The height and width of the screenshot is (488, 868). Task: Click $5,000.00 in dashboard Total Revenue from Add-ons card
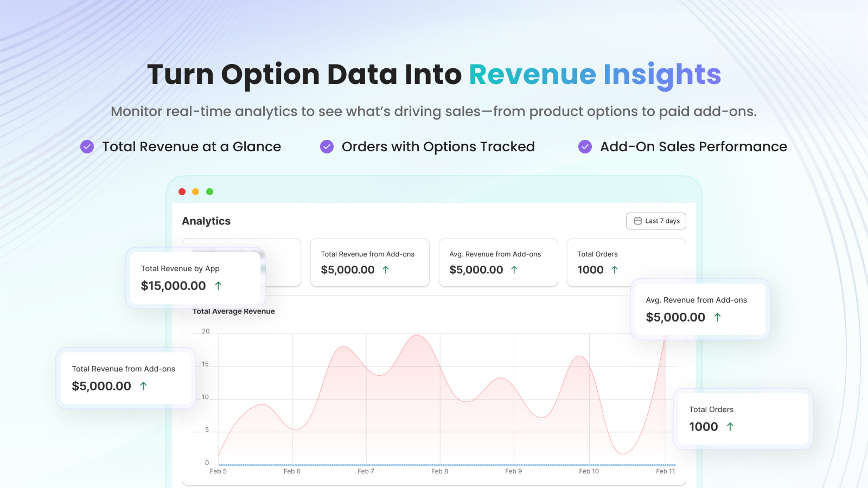[348, 269]
